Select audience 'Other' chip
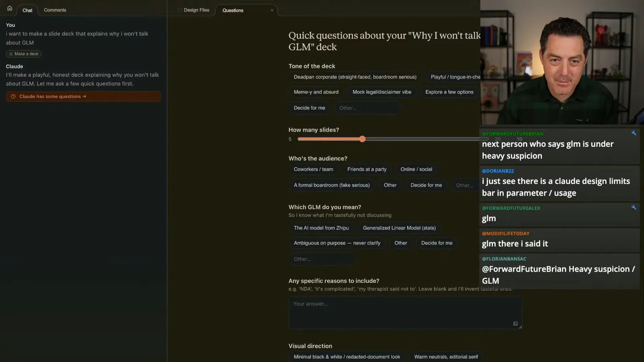 [x=390, y=185]
